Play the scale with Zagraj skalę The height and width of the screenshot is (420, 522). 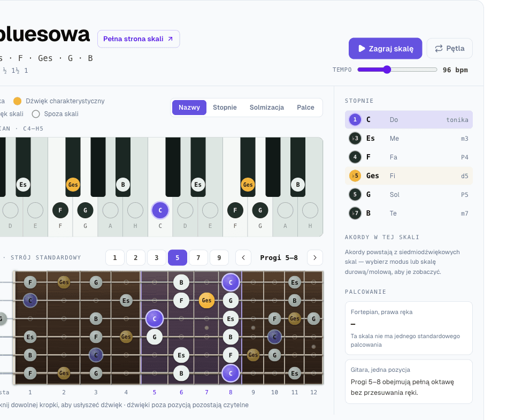click(x=385, y=48)
